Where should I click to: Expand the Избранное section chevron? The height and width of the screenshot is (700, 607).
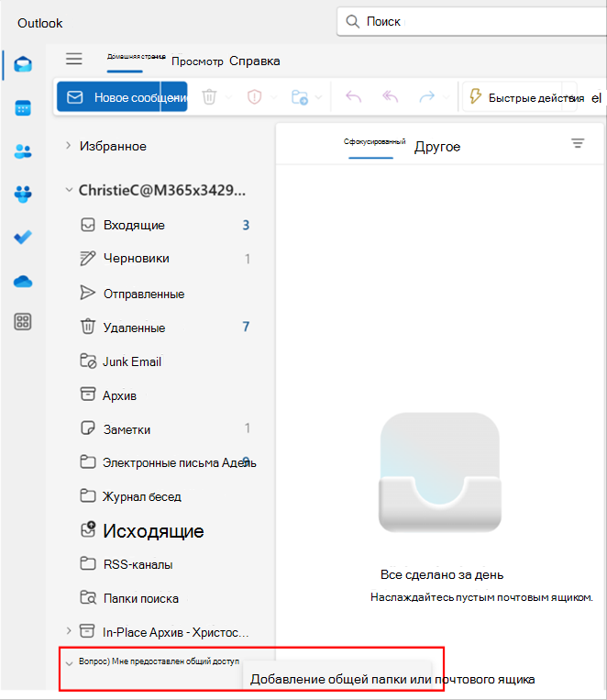click(x=68, y=146)
